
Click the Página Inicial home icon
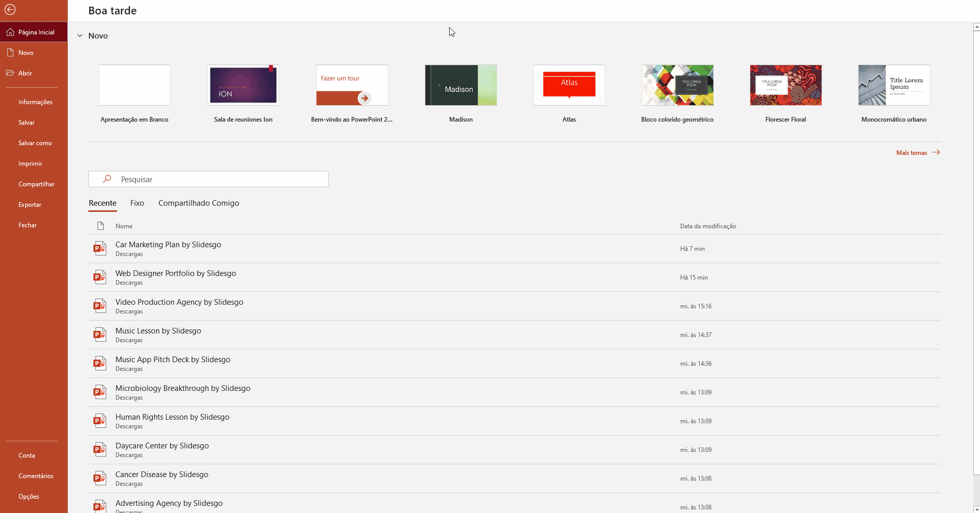tap(10, 32)
